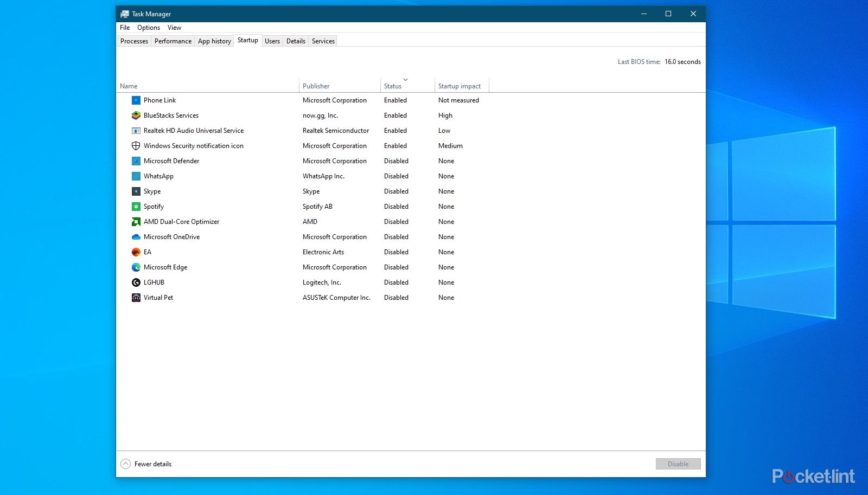The image size is (868, 495).
Task: Select the Realtek HD Audio icon
Action: (136, 131)
